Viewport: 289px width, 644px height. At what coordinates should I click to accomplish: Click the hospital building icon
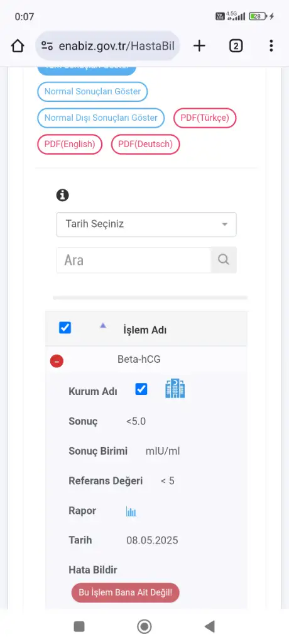click(175, 389)
